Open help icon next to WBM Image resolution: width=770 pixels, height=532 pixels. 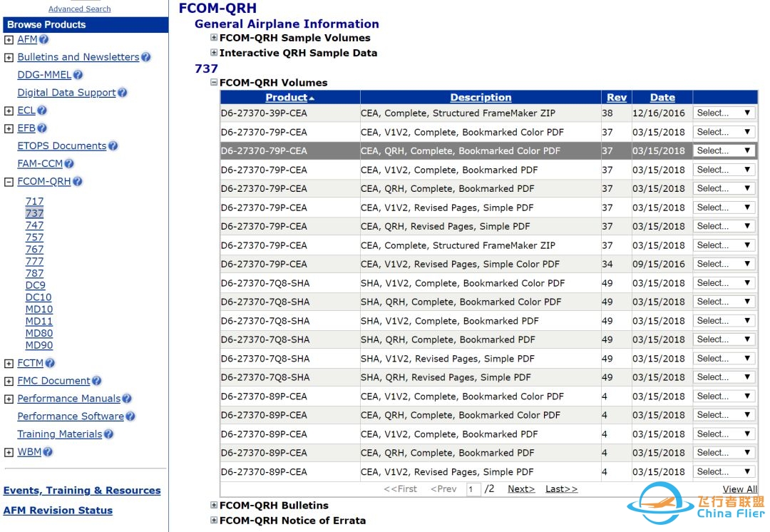(48, 451)
